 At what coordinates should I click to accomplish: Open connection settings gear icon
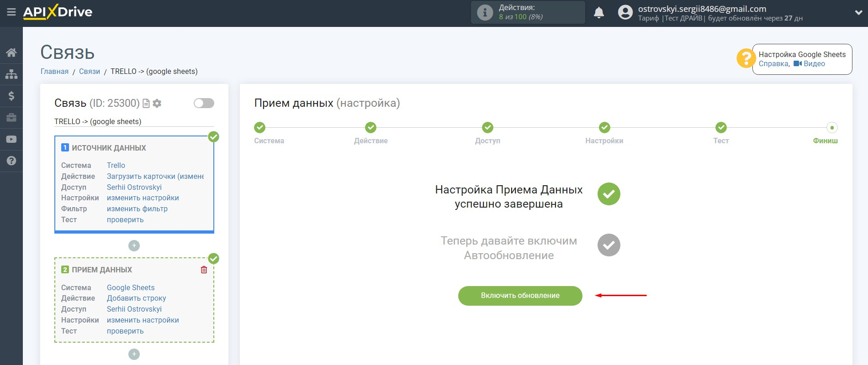[157, 104]
